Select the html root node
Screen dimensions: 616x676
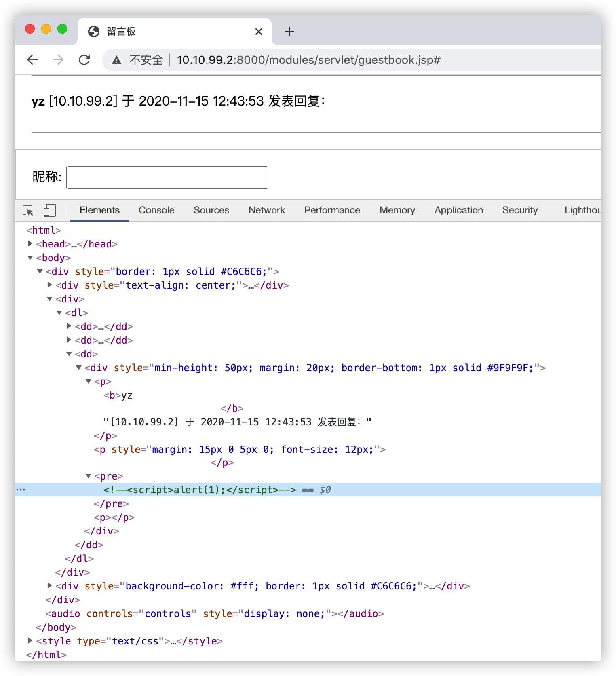[44, 230]
